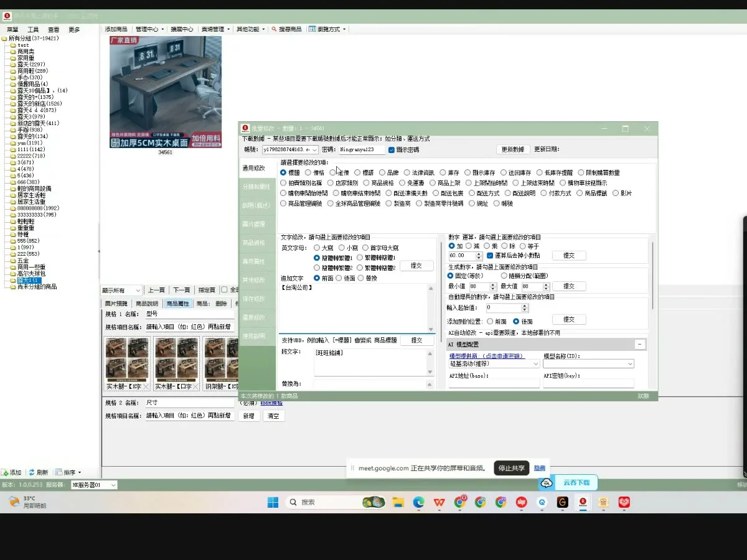Open the 排序 sort icon
Viewport: 747px width, 560px height.
(x=59, y=473)
